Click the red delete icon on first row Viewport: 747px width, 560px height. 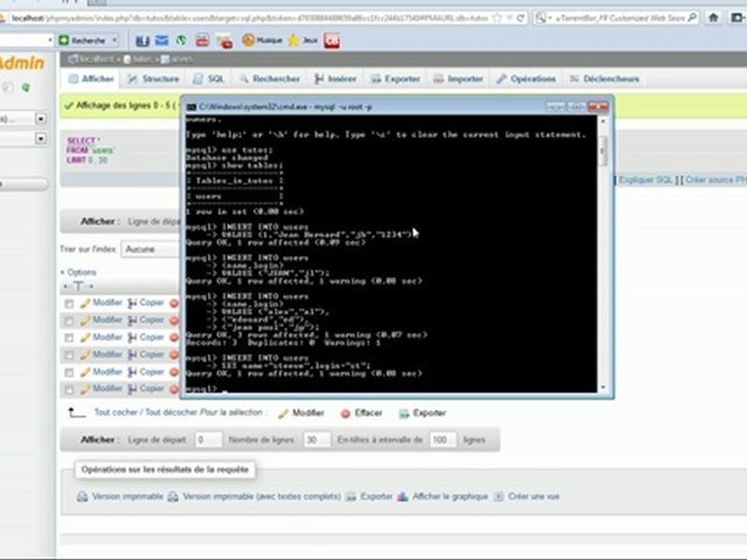174,303
